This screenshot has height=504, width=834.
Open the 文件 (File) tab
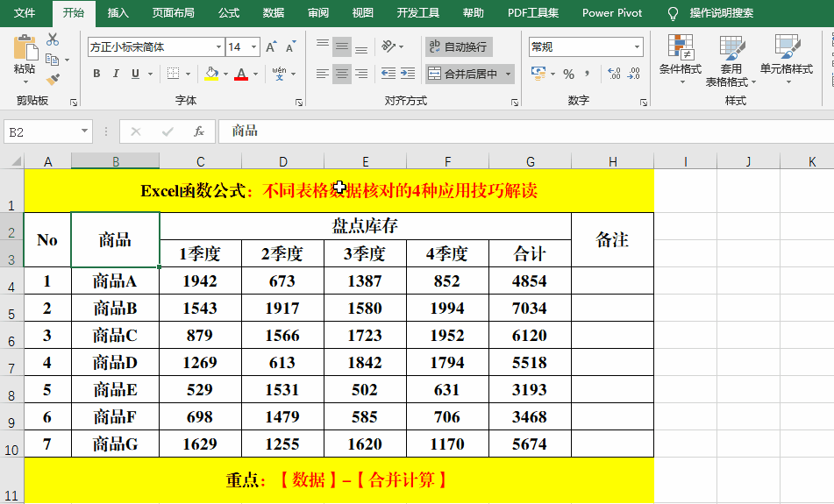[x=25, y=13]
